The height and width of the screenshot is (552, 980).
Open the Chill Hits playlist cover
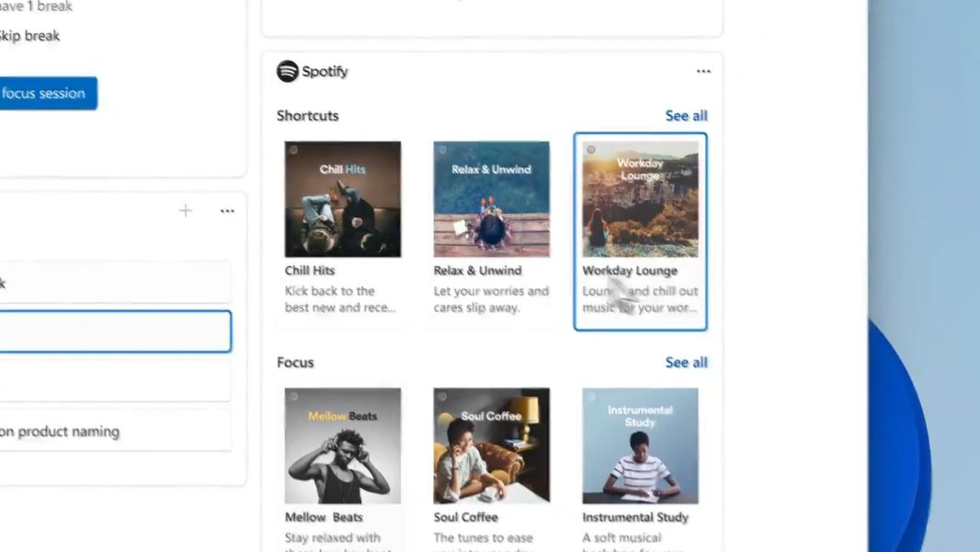click(x=342, y=199)
